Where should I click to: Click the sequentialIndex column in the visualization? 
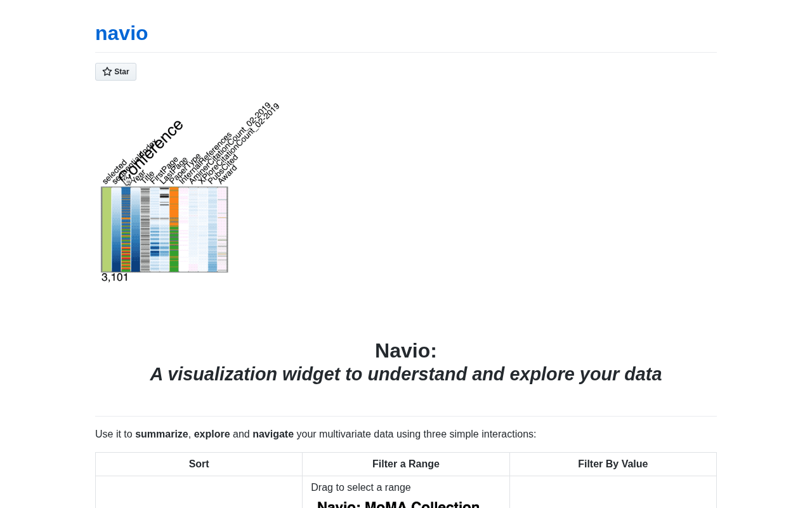click(116, 229)
